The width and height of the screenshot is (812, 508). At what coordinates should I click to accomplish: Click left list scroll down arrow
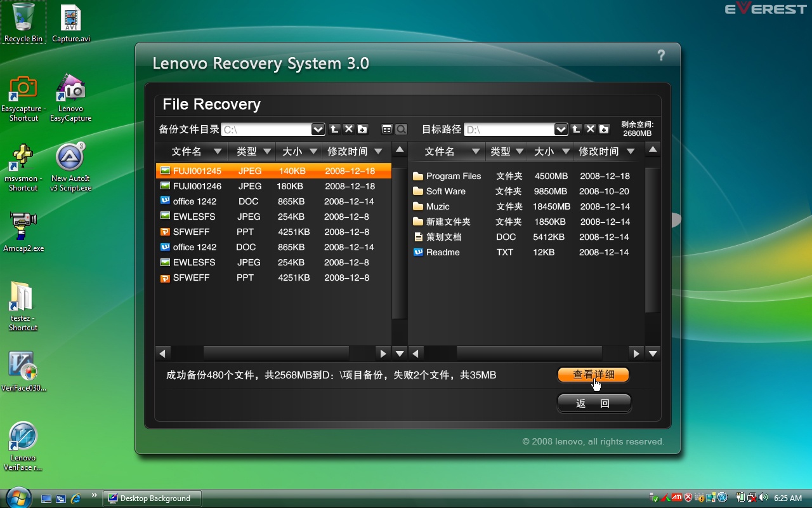pyautogui.click(x=400, y=353)
